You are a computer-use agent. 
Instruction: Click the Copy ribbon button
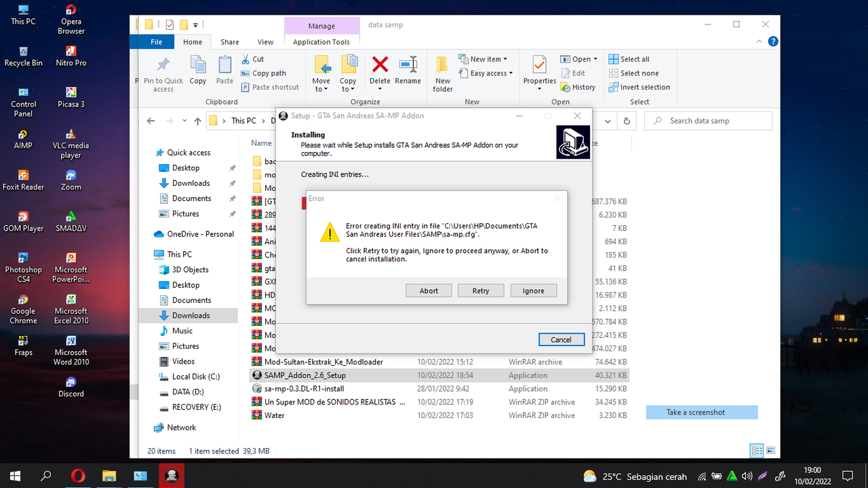198,71
